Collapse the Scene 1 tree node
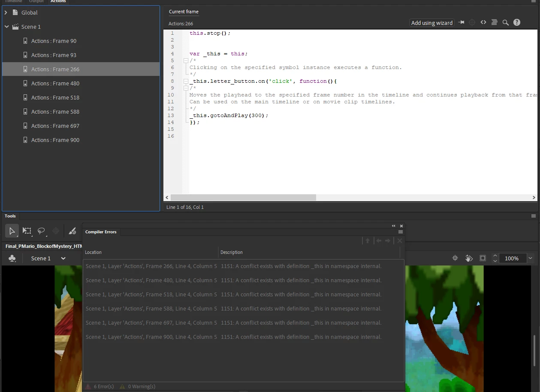The height and width of the screenshot is (392, 540). pos(6,27)
